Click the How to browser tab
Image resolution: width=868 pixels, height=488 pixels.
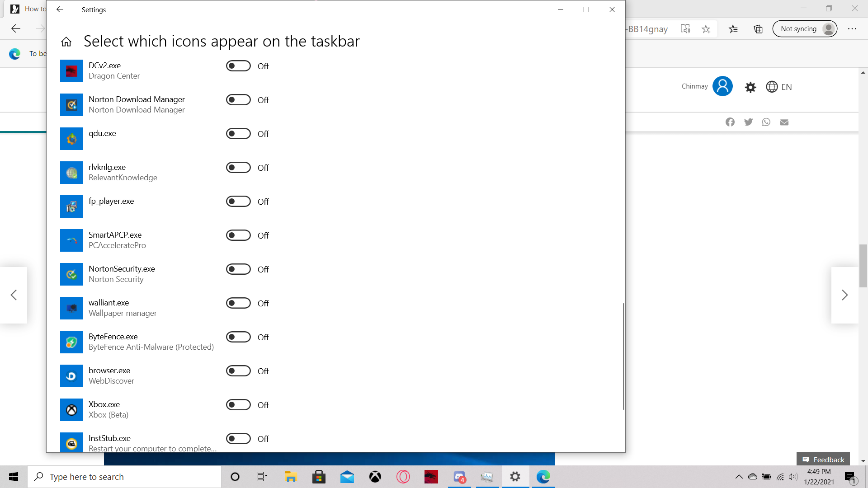click(28, 9)
